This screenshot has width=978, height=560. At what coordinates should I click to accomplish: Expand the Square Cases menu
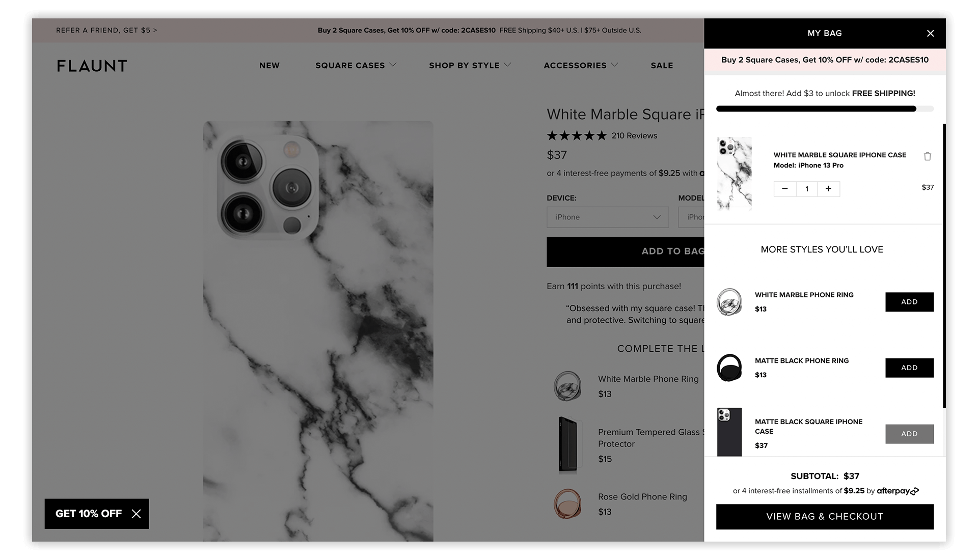click(356, 65)
